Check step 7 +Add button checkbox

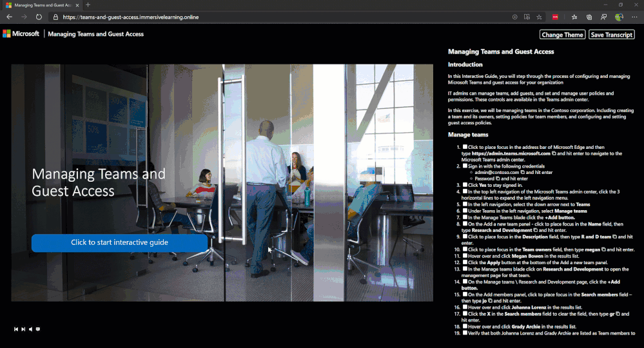465,217
